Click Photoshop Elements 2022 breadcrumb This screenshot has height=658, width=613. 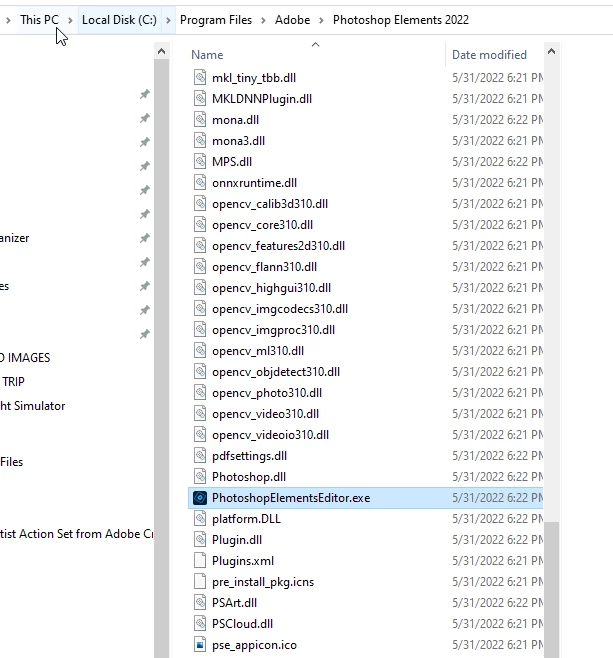pos(401,20)
